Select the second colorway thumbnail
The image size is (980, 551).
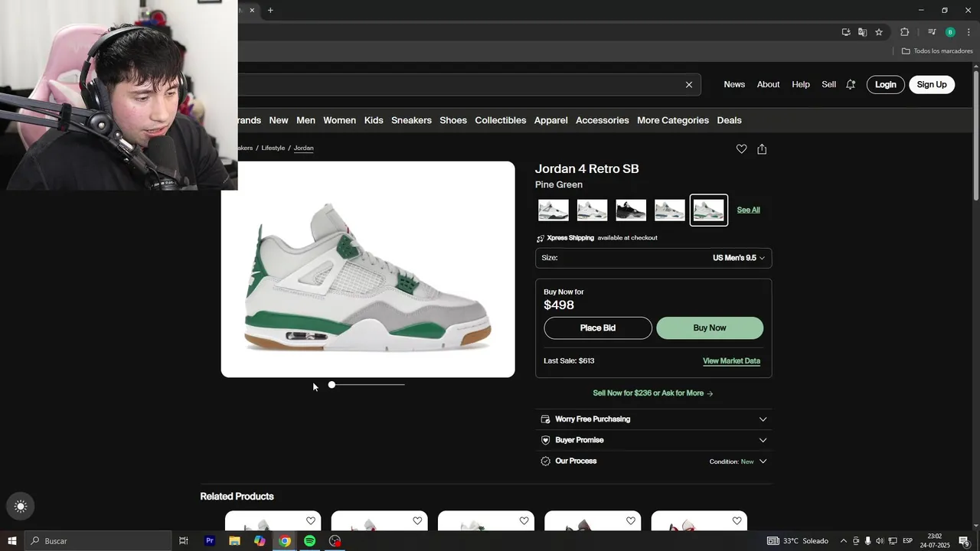click(592, 210)
